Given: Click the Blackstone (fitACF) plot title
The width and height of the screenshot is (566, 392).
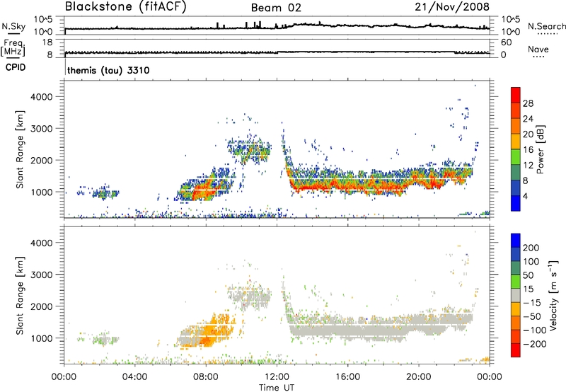Looking at the screenshot, I should pyautogui.click(x=126, y=7).
